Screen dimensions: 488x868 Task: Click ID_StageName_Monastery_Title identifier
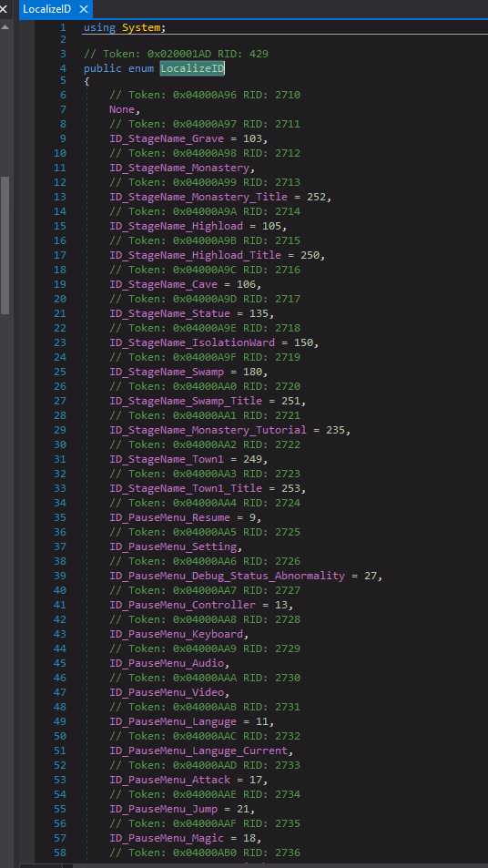click(x=198, y=197)
